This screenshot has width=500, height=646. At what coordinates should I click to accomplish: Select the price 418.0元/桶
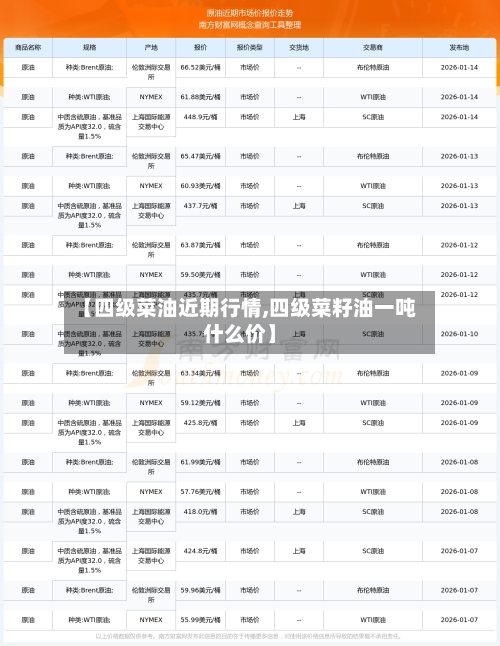click(x=201, y=512)
